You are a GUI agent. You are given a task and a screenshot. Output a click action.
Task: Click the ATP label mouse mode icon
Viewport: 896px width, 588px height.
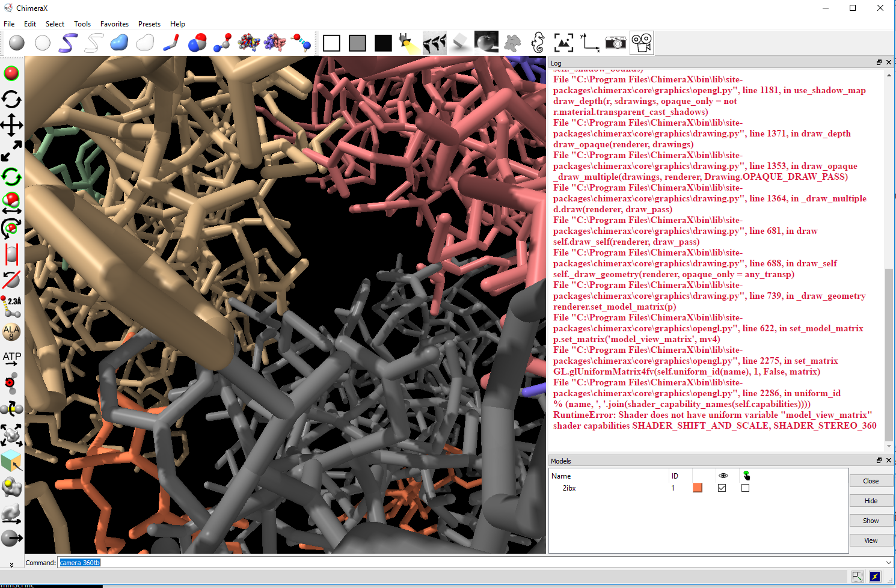11,358
